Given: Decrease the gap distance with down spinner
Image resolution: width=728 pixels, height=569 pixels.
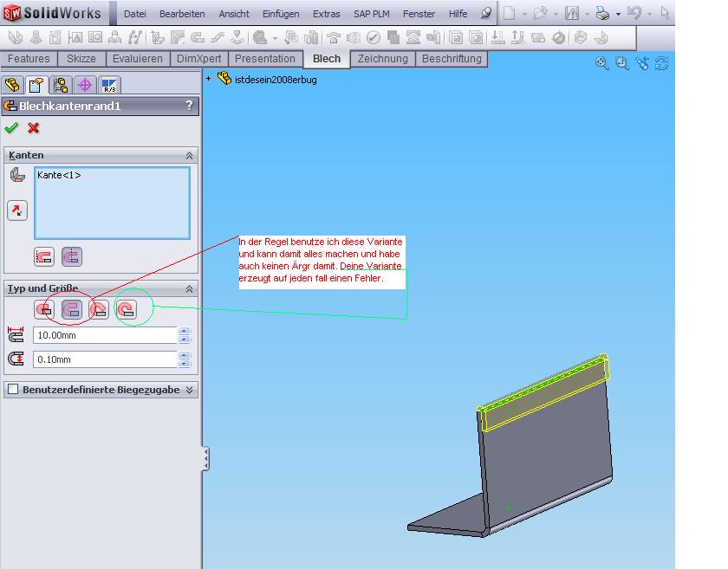Looking at the screenshot, I should tap(185, 364).
